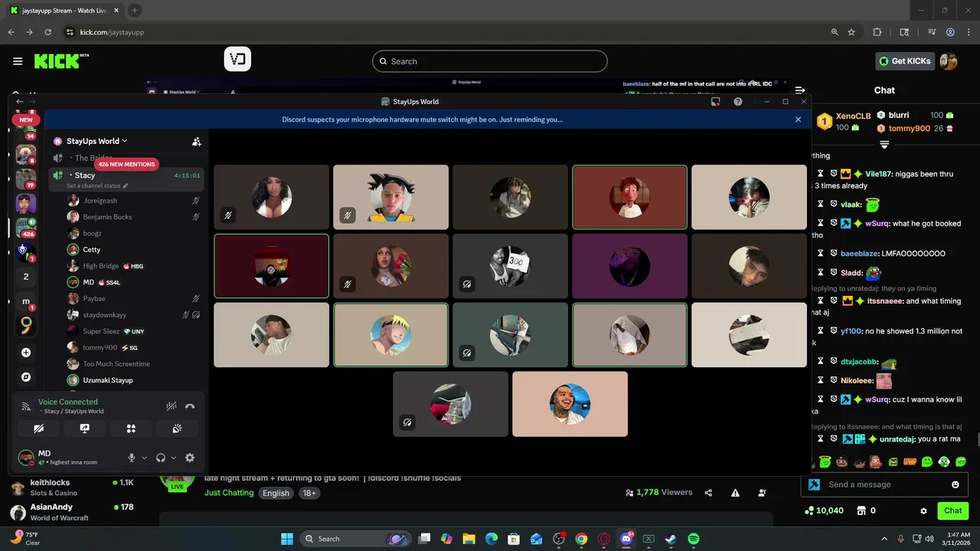Click the Kick logo
Screen dimensions: 980x551
[x=61, y=61]
